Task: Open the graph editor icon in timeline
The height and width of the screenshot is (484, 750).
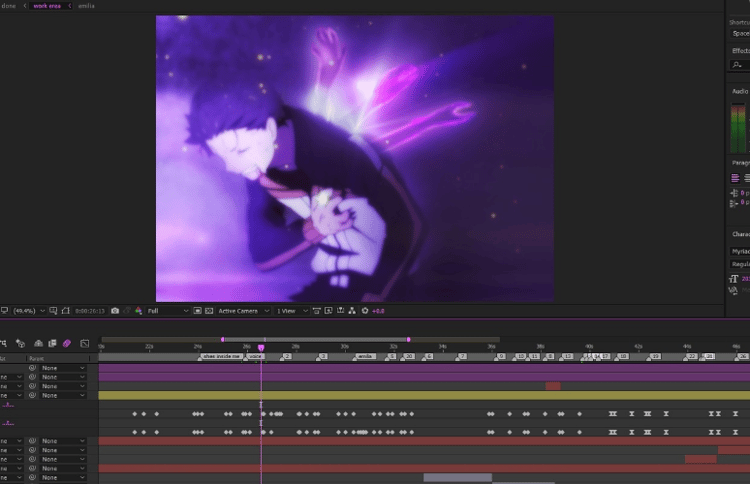Action: tap(85, 343)
